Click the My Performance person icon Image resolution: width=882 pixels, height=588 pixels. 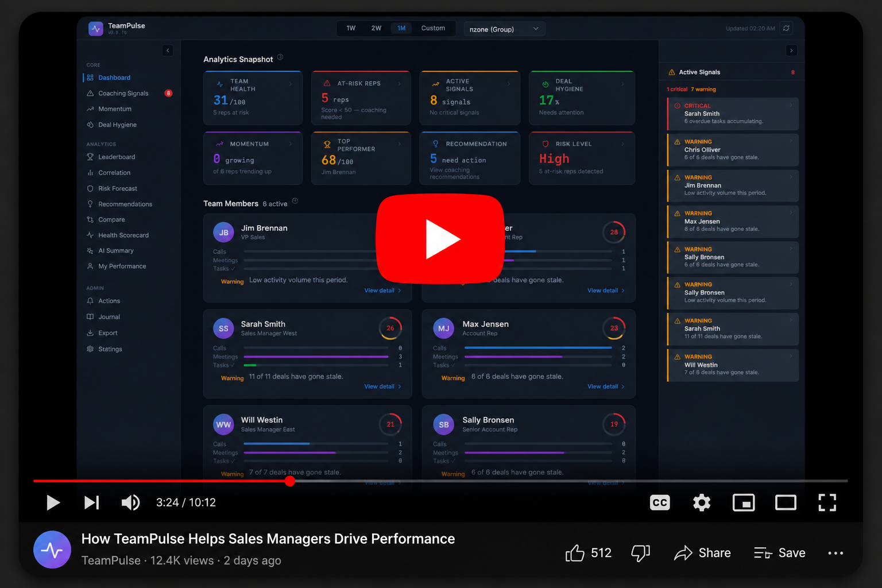point(90,266)
